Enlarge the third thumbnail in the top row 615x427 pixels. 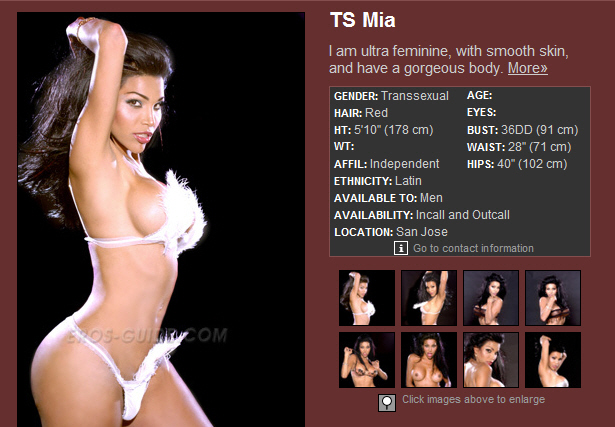[491, 298]
